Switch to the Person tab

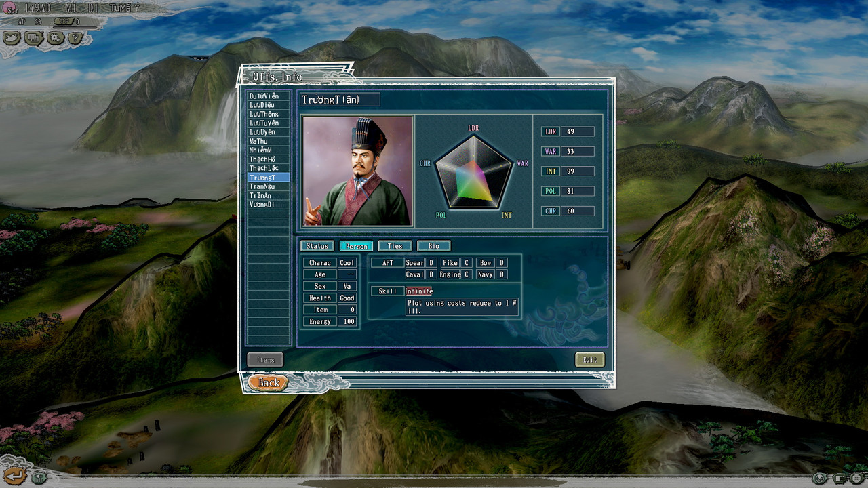click(x=356, y=246)
